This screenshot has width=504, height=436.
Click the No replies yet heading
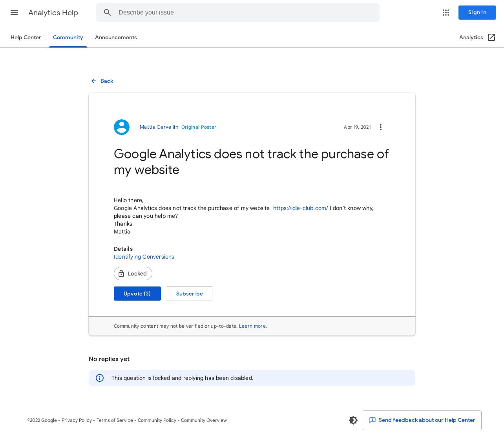click(109, 359)
